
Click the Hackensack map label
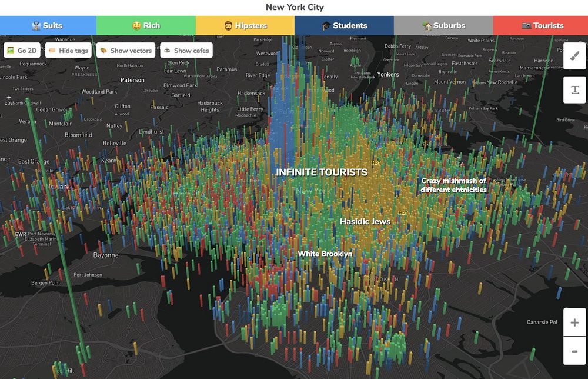click(251, 93)
